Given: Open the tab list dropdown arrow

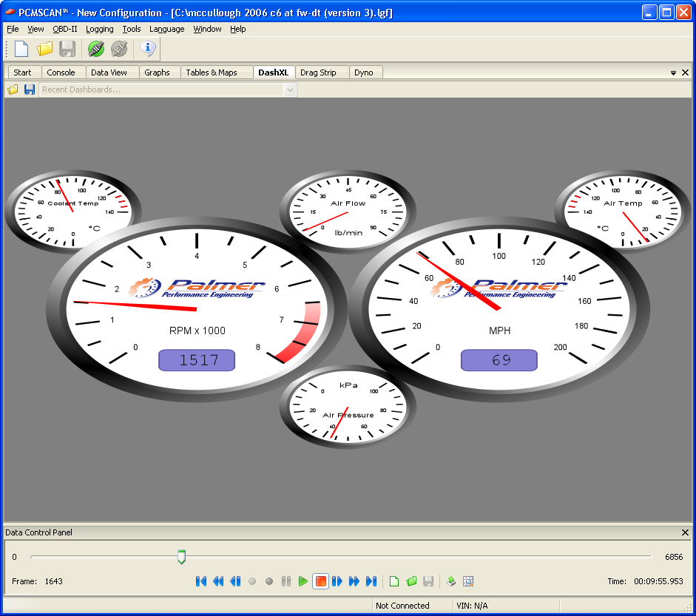Looking at the screenshot, I should tap(673, 73).
